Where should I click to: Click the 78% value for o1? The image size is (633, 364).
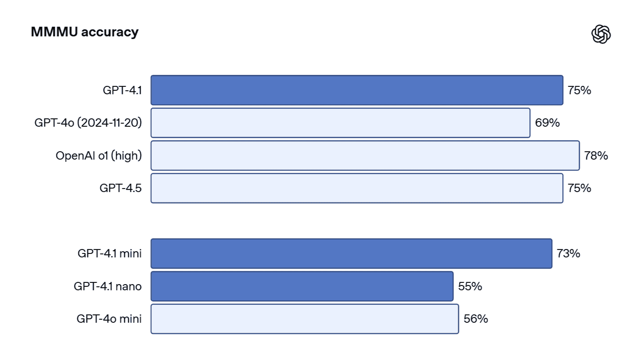click(596, 156)
